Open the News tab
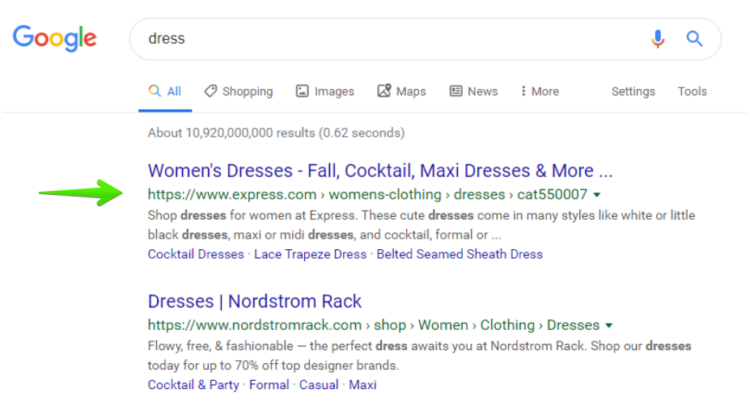This screenshot has height=402, width=750. tap(473, 91)
